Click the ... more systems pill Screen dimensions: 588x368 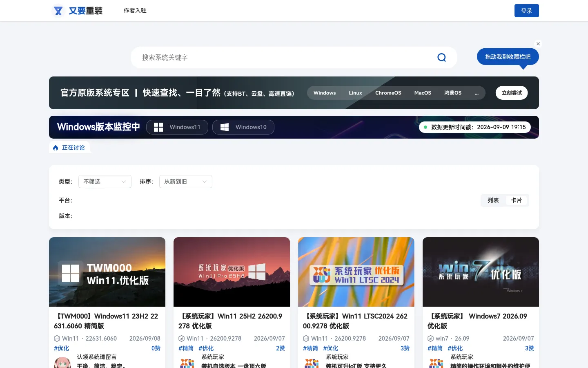coord(477,93)
